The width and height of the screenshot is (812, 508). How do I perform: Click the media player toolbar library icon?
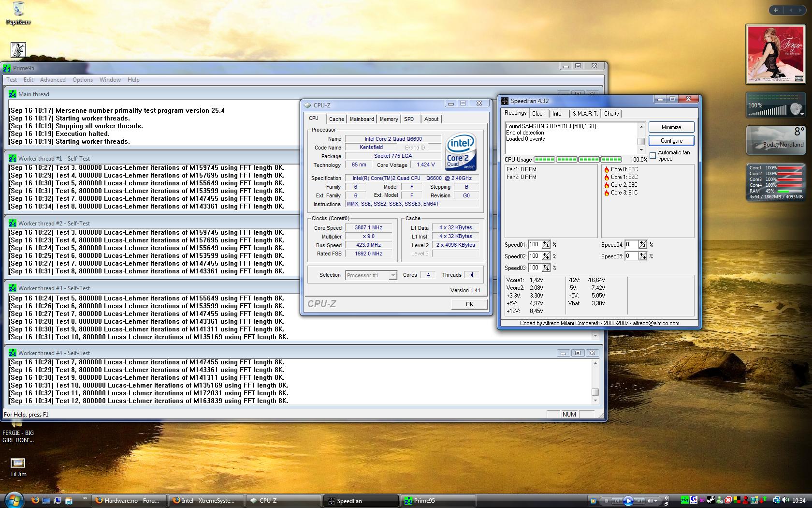pyautogui.click(x=593, y=501)
